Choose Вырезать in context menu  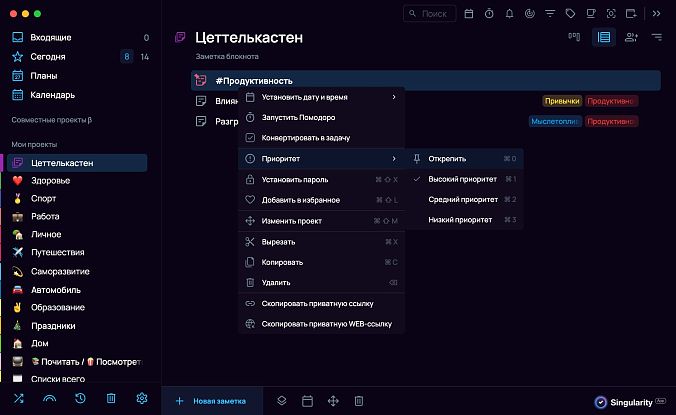pyautogui.click(x=321, y=242)
